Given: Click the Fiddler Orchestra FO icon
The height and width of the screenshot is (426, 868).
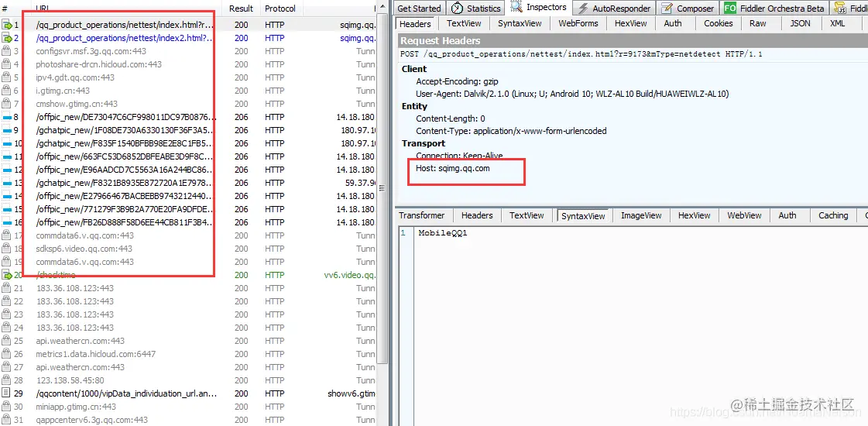Looking at the screenshot, I should (730, 9).
